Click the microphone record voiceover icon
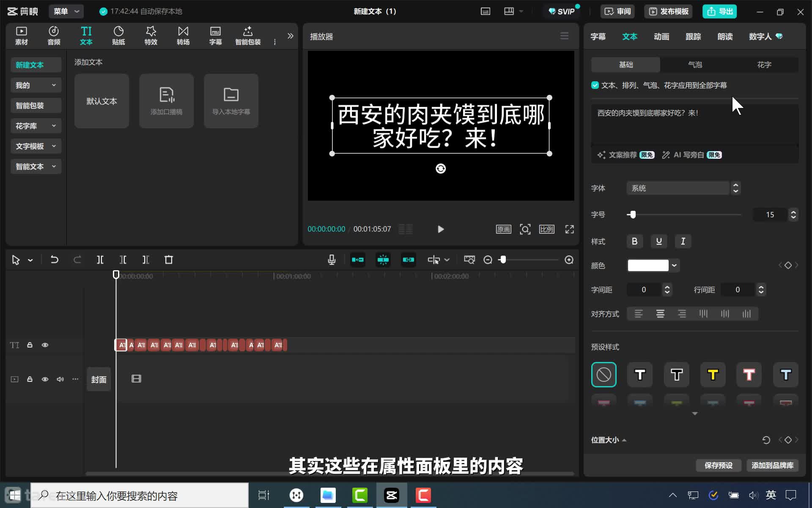Image resolution: width=812 pixels, height=508 pixels. point(332,260)
